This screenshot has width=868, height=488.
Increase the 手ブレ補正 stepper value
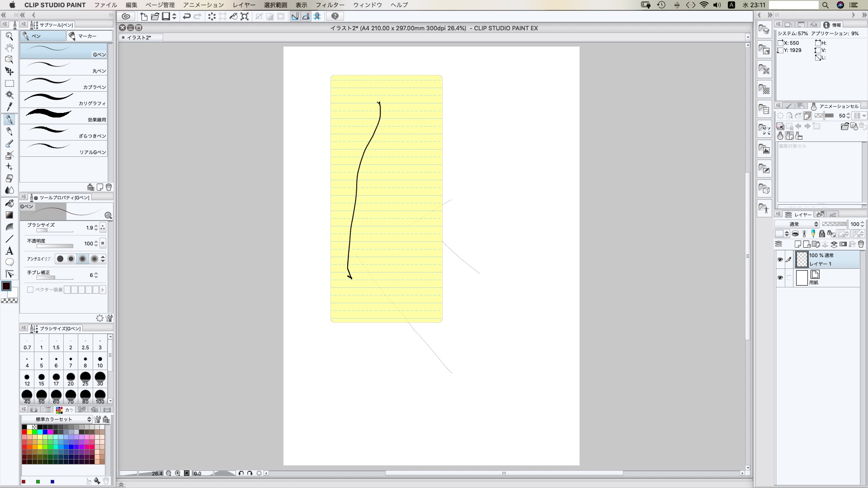tap(96, 273)
